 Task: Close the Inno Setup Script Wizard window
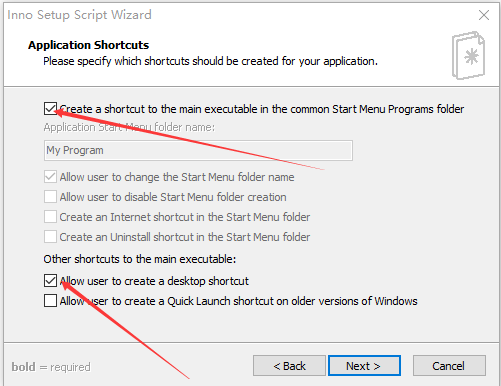[484, 15]
